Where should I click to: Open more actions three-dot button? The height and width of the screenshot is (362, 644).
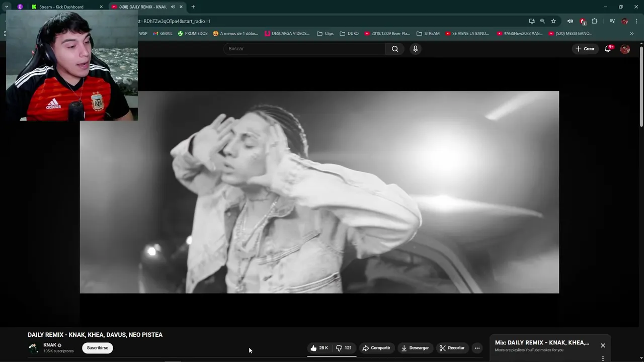(477, 348)
